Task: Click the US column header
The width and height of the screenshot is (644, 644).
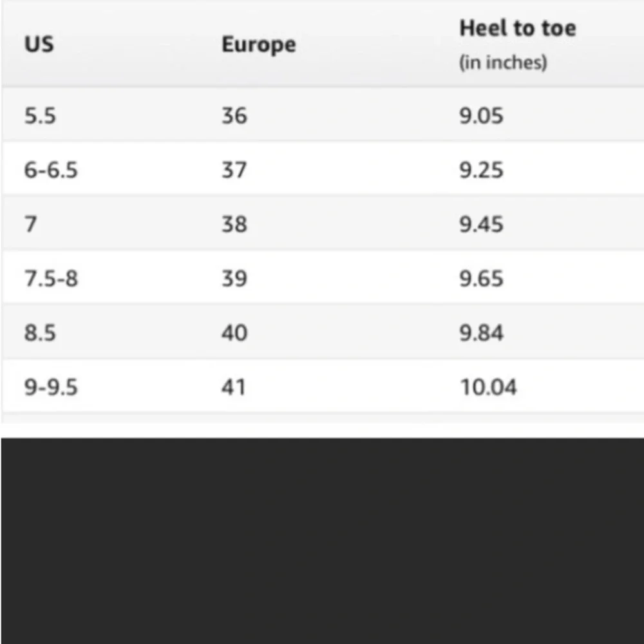Action: (39, 44)
